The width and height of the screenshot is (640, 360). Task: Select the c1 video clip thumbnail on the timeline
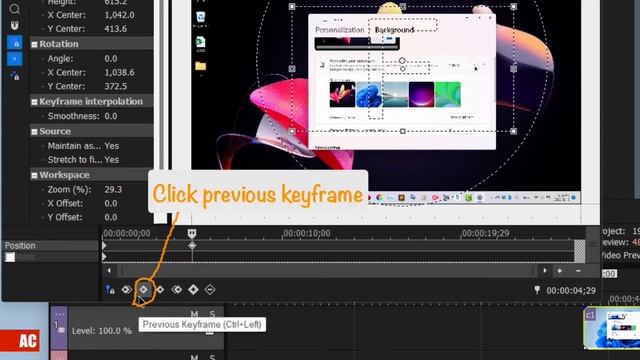[611, 328]
